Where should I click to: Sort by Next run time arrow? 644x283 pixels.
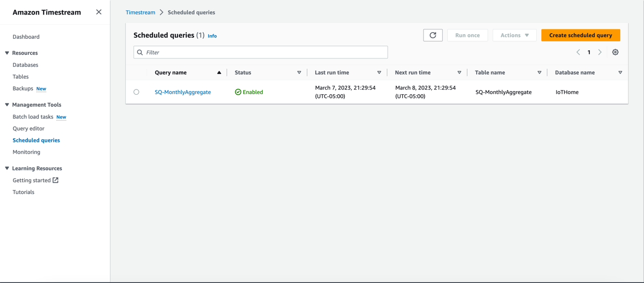459,72
